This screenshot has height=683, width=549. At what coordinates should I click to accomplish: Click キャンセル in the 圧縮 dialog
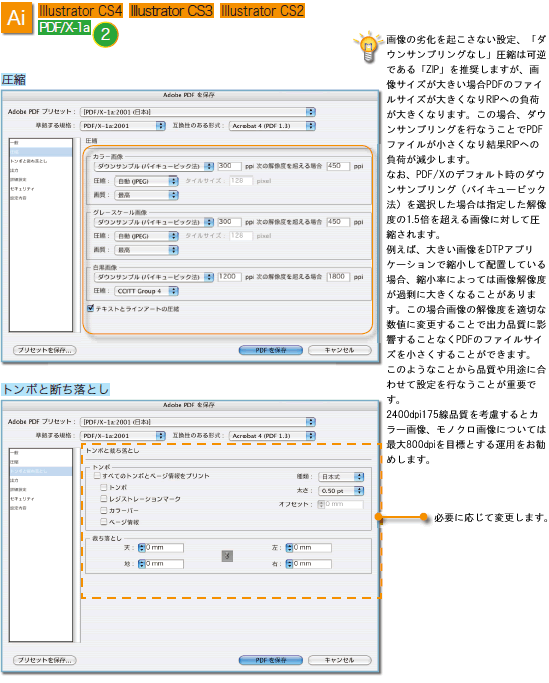[x=340, y=350]
